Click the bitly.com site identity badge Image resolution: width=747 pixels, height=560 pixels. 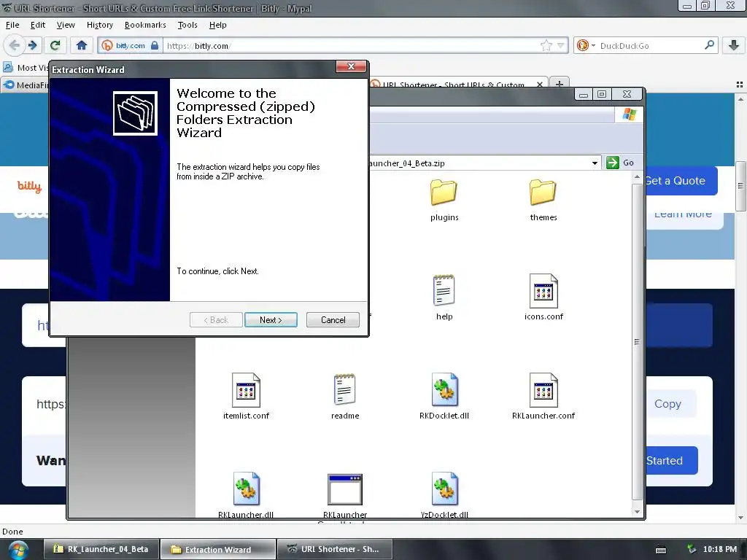click(x=130, y=45)
